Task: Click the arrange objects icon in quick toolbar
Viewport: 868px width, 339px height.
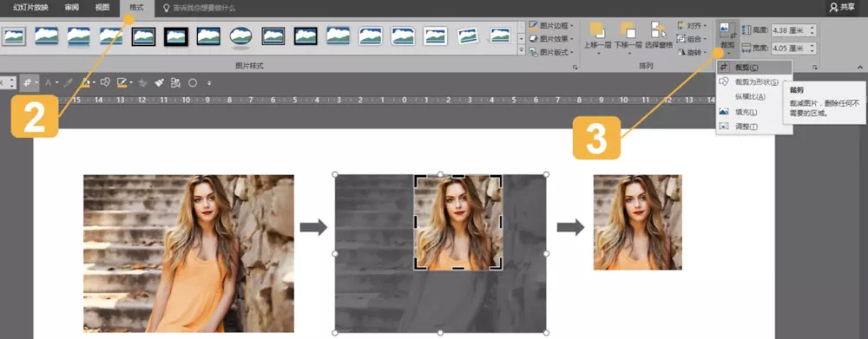Action: [x=176, y=83]
